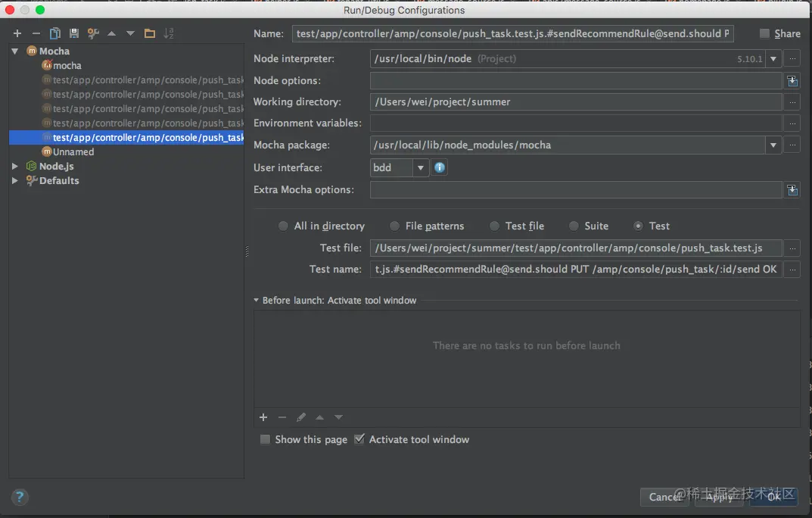Collapse the Before launch section

(256, 301)
